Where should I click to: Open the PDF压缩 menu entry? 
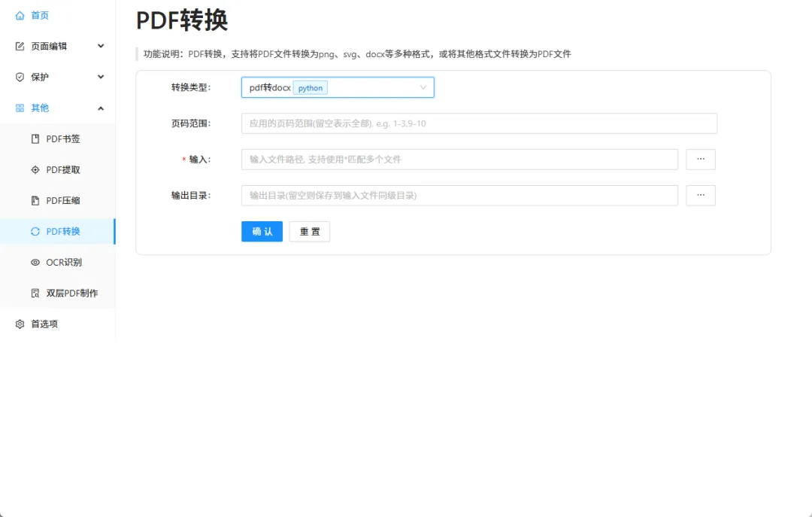coord(57,201)
